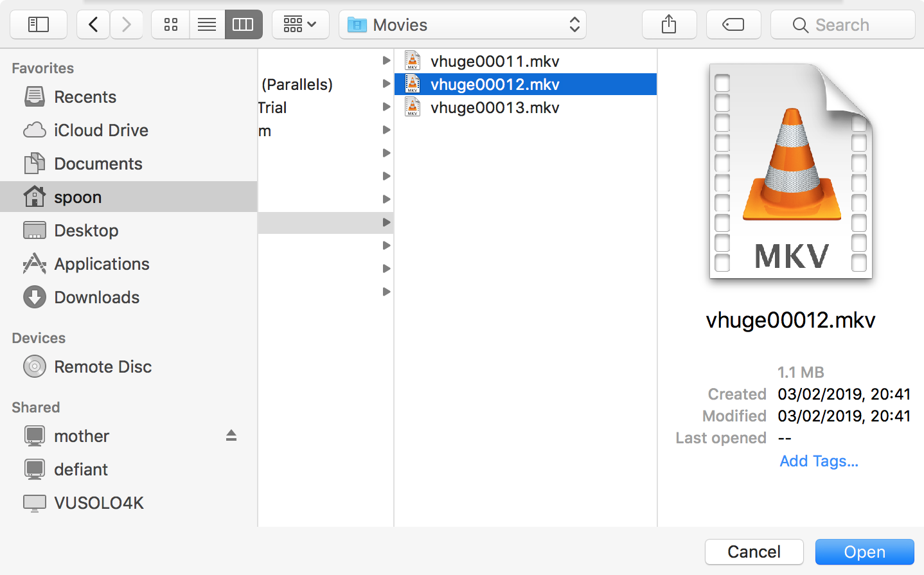Click the Edit Tags toolbar button
The height and width of the screenshot is (575, 924).
(x=733, y=25)
